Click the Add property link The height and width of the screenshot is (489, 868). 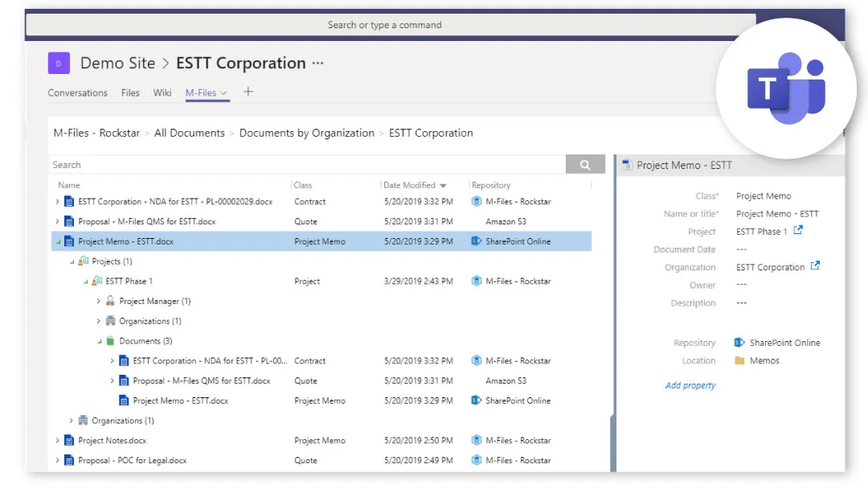(x=690, y=385)
